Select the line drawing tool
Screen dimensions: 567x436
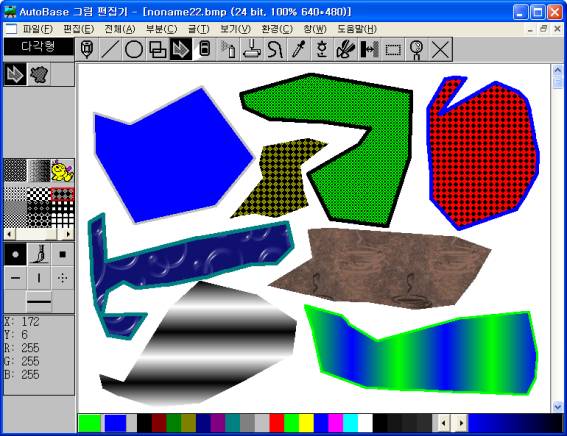coord(110,49)
